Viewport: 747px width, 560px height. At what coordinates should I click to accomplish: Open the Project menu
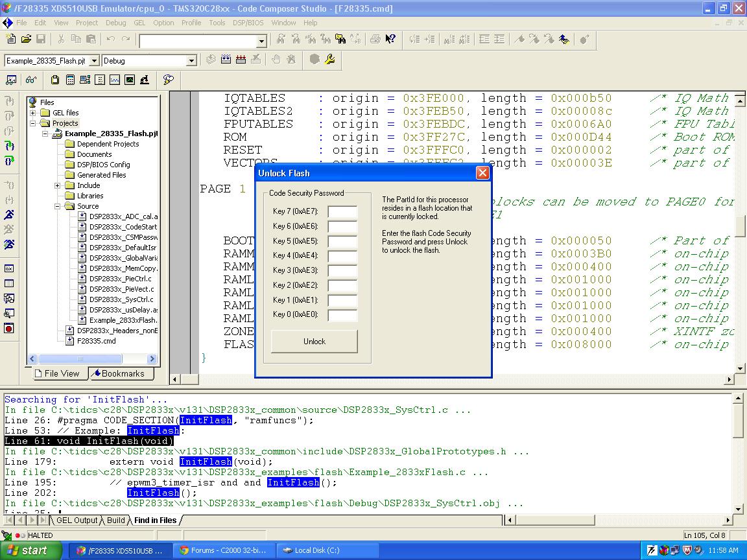(87, 23)
